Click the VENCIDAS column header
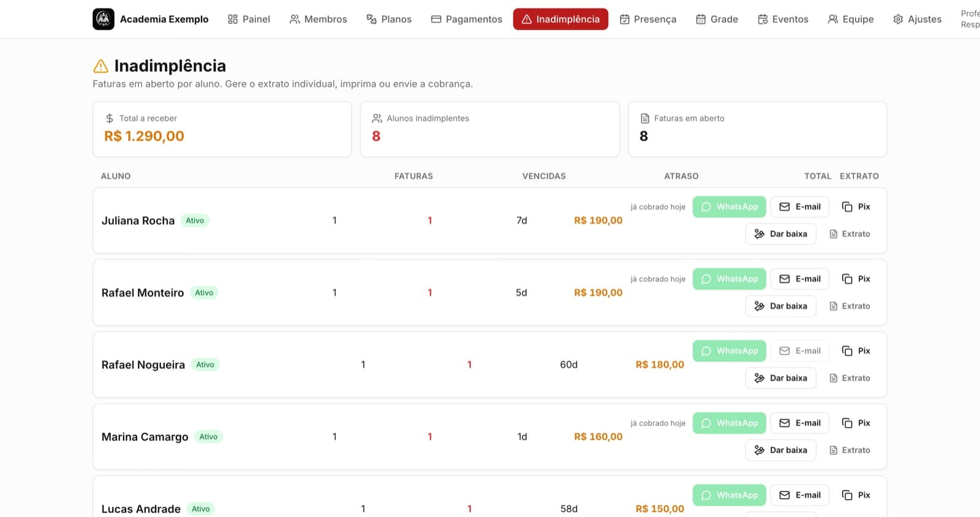This screenshot has width=980, height=517. 544,176
